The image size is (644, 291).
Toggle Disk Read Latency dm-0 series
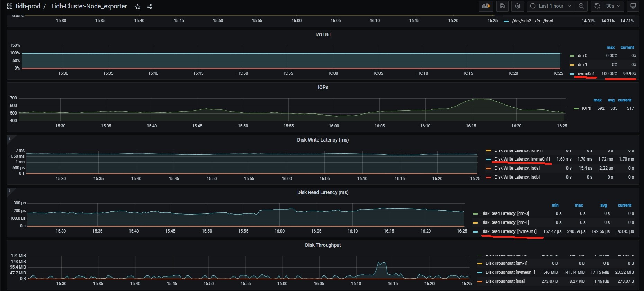pyautogui.click(x=505, y=213)
